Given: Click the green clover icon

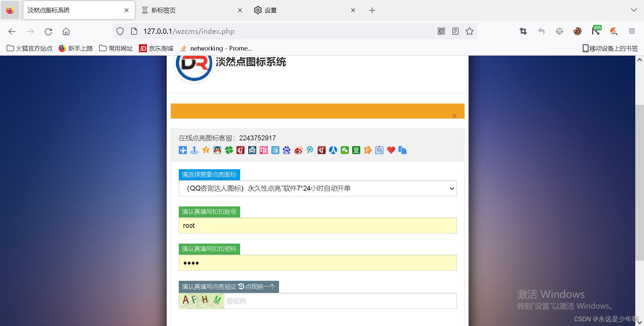Looking at the screenshot, I should pos(229,150).
